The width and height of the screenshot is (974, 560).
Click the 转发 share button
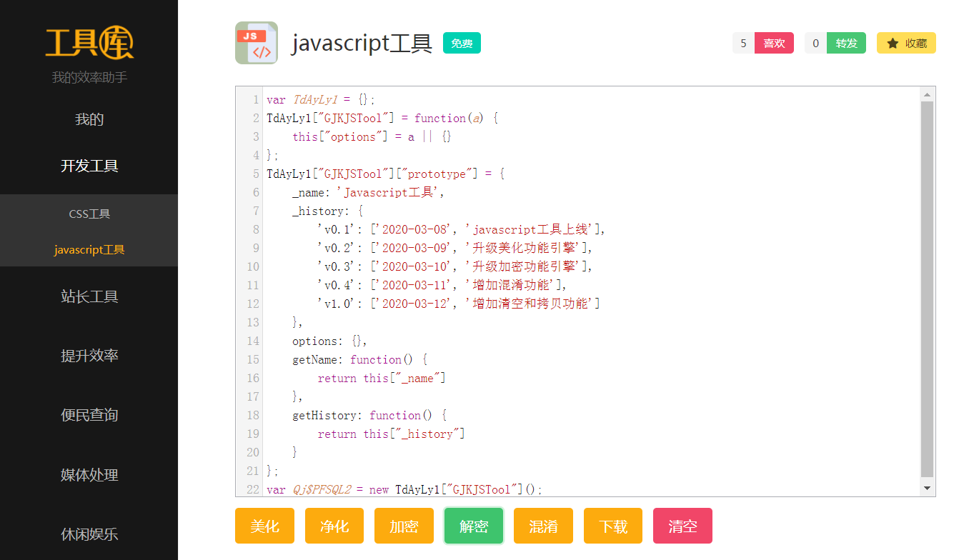pos(846,43)
